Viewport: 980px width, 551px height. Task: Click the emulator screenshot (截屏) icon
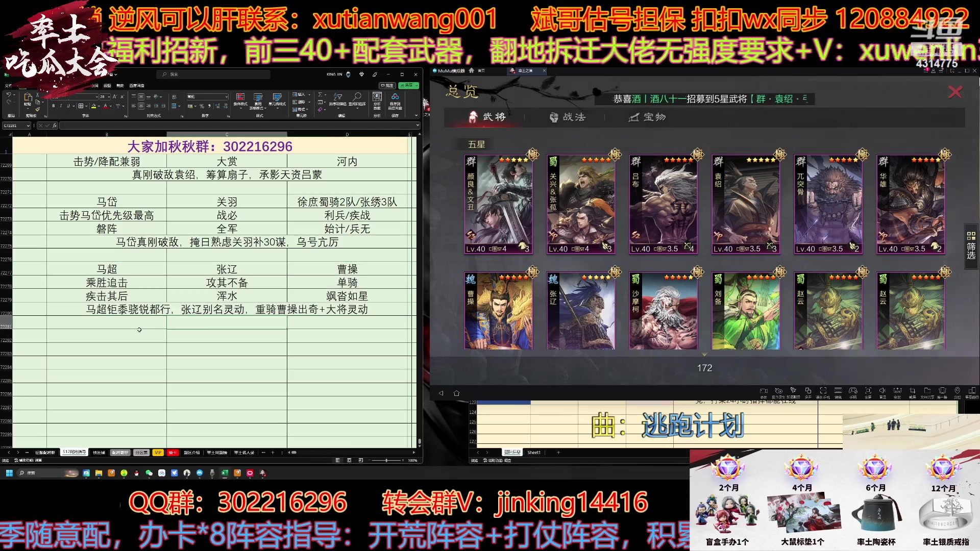[x=912, y=390]
